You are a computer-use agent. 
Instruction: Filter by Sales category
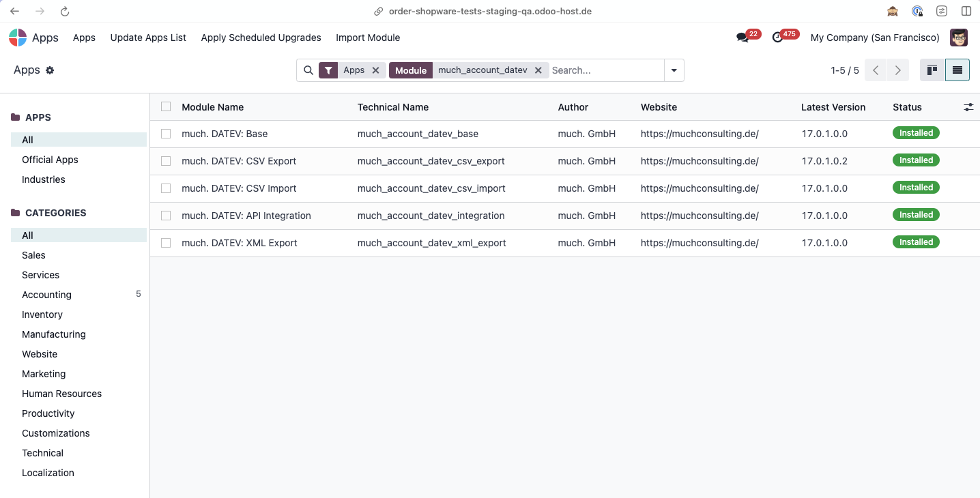(78, 255)
